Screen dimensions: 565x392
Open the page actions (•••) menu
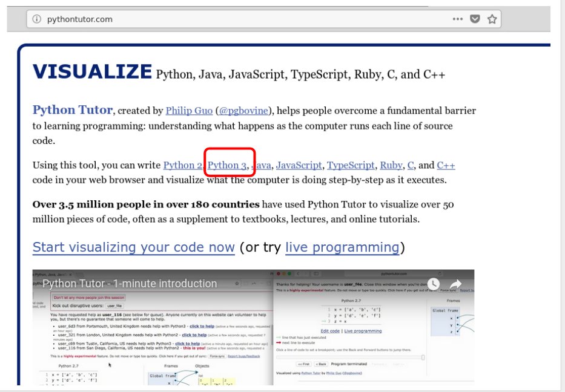pos(457,19)
